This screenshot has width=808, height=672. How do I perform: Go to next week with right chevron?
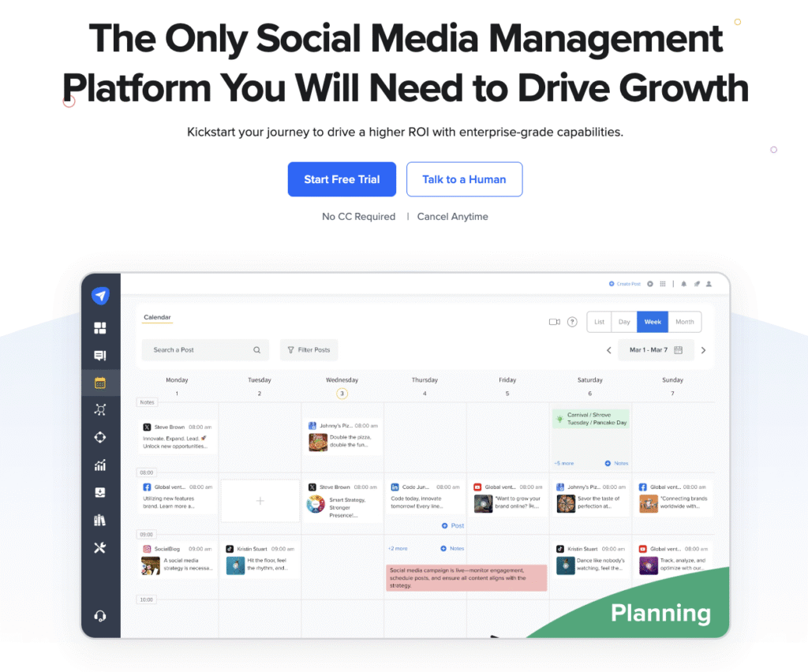[703, 350]
